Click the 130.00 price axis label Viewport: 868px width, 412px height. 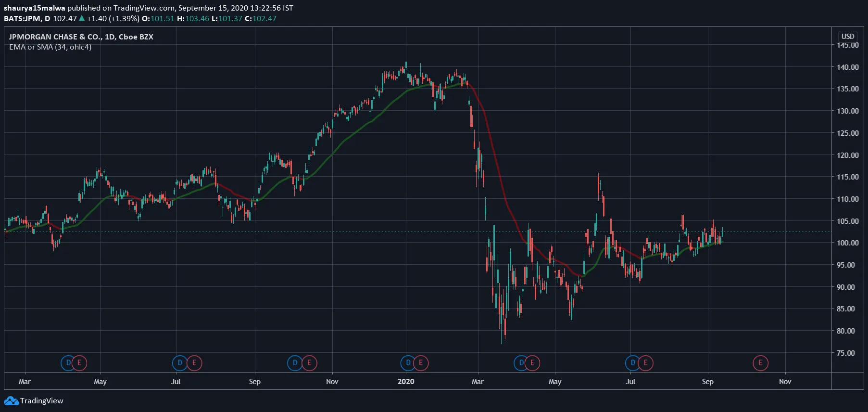[x=848, y=111]
